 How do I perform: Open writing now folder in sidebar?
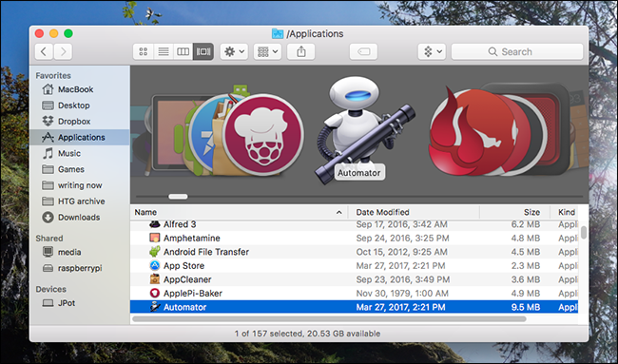pyautogui.click(x=80, y=185)
